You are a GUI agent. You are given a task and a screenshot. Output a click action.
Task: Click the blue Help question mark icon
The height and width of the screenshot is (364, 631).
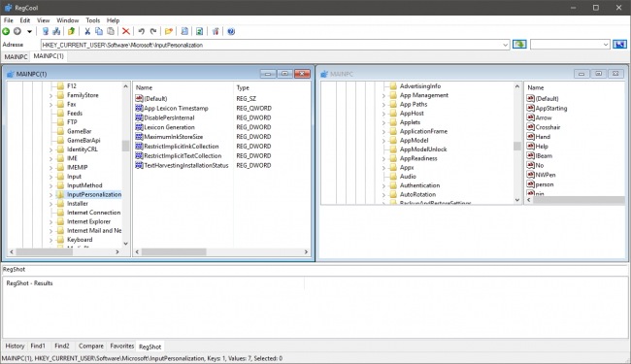coord(231,31)
